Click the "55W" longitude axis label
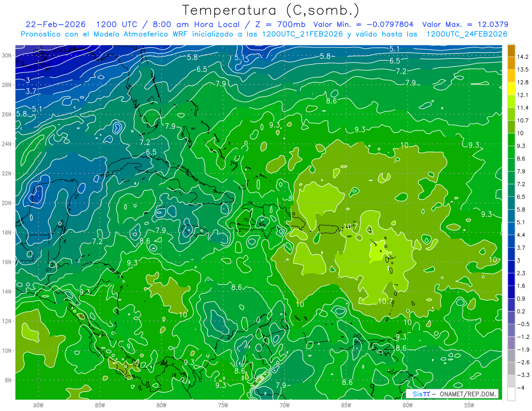Screen dimensions: 532x411 point(469,405)
